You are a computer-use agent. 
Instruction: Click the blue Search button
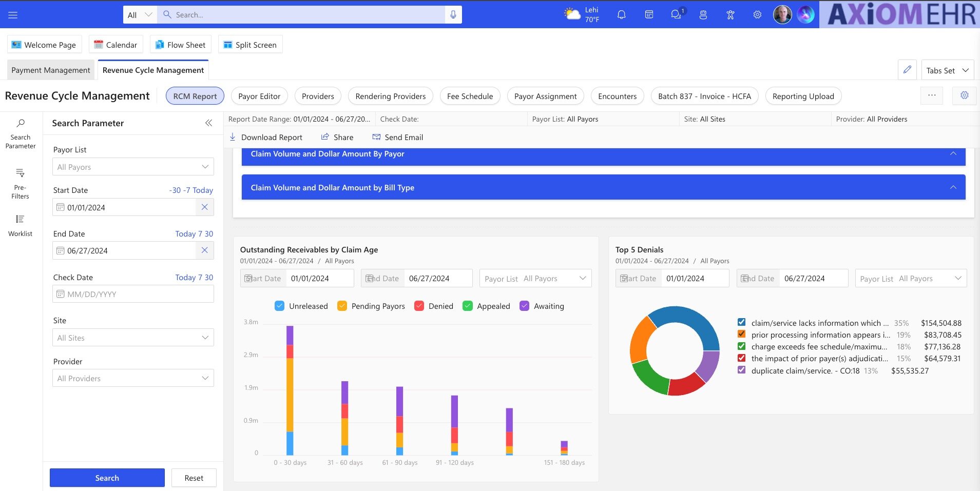point(107,478)
